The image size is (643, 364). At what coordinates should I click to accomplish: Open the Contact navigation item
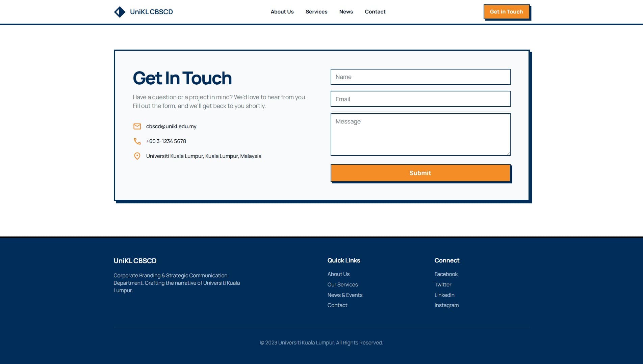[x=375, y=11]
